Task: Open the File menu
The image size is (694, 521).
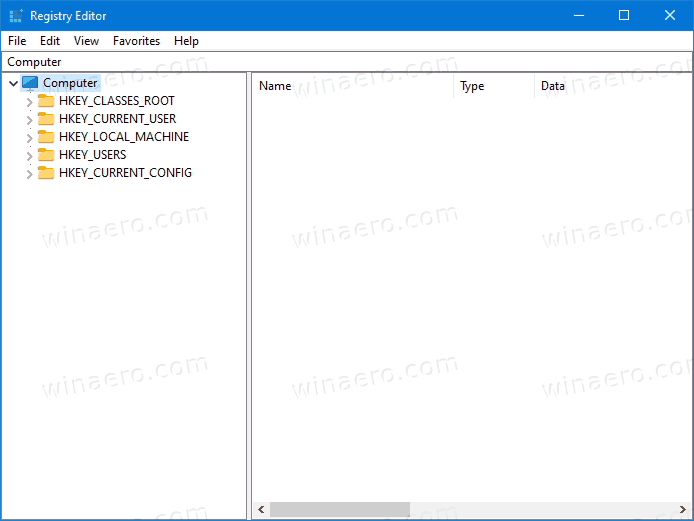Action: point(17,41)
